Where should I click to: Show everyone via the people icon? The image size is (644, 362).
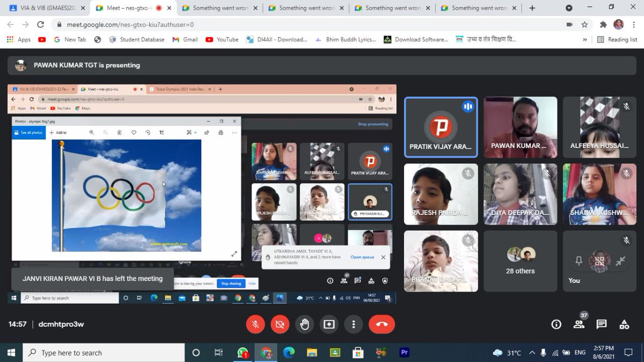[579, 324]
